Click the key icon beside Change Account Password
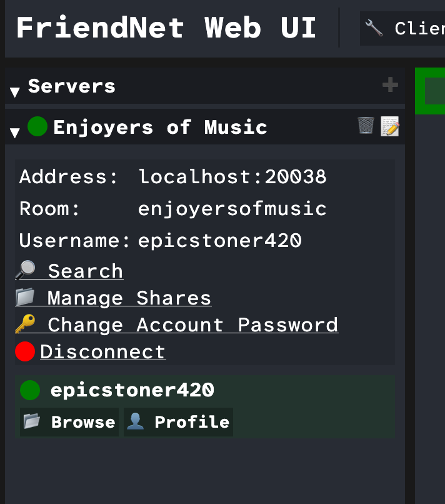Screen dimensions: 445x504 24,324
